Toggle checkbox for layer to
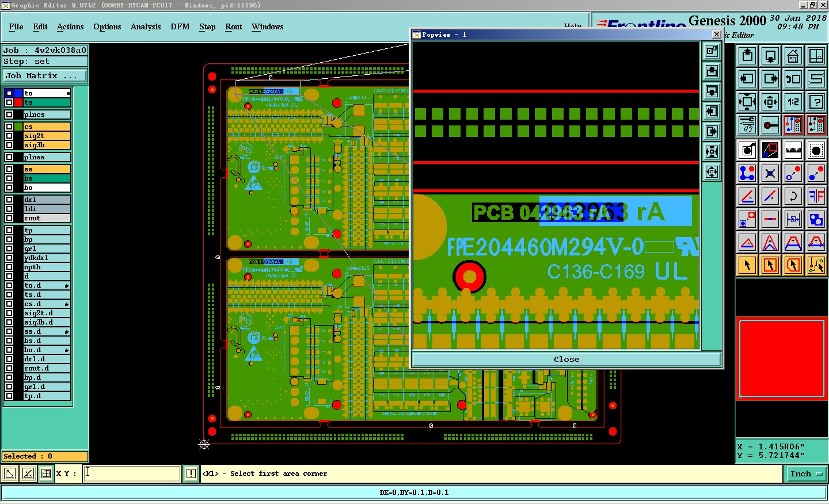Viewport: 829px width, 504px height. pyautogui.click(x=9, y=93)
